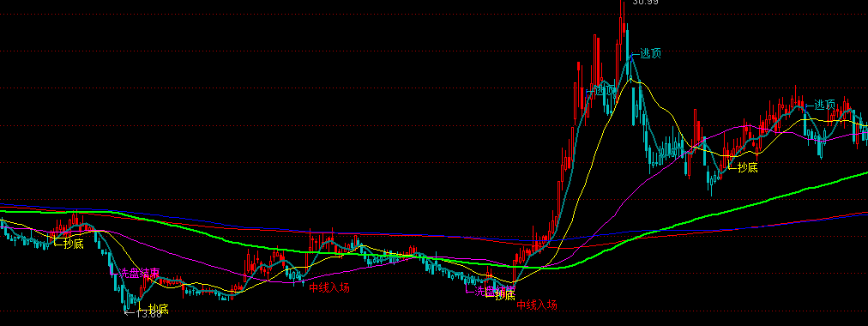Click the 30.99 peak price label

646,3
